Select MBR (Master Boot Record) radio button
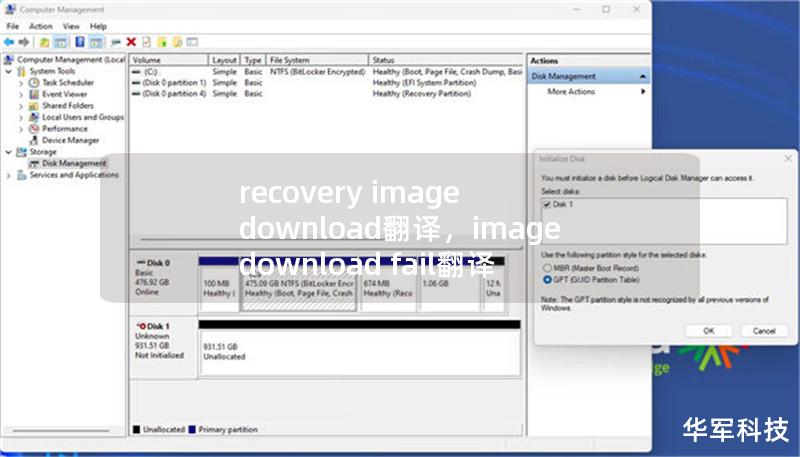Viewport: 800px width, 457px height. point(547,268)
